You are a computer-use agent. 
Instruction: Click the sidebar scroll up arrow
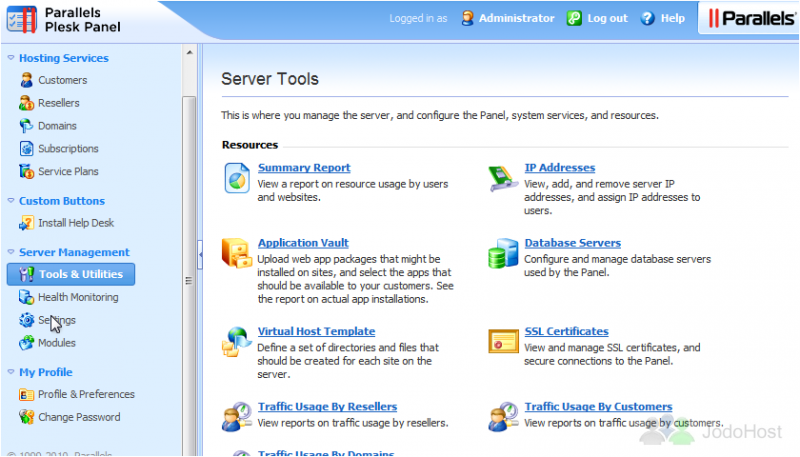[x=189, y=53]
